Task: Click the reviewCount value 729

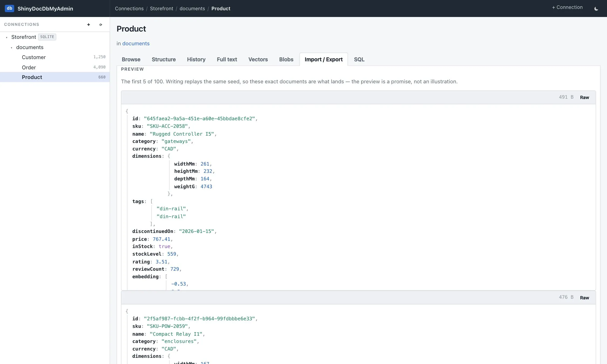Action: pyautogui.click(x=175, y=269)
